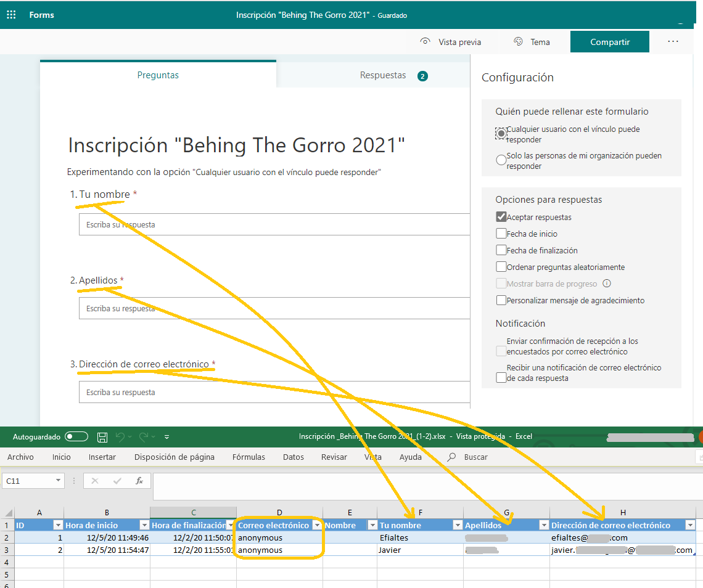
Task: Open the Forms app launcher grid
Action: tap(11, 15)
